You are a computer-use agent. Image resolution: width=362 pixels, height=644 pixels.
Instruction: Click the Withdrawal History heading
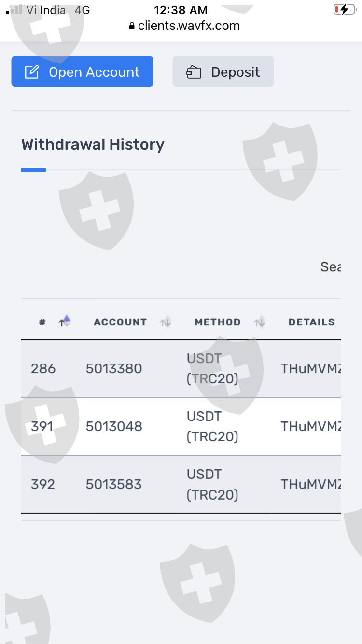pyautogui.click(x=93, y=144)
